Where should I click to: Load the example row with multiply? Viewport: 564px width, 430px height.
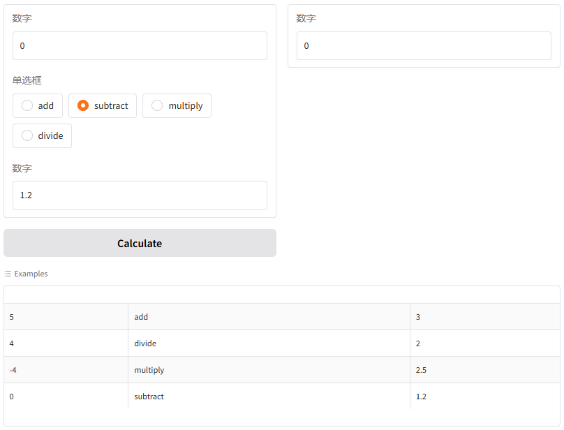coord(282,370)
